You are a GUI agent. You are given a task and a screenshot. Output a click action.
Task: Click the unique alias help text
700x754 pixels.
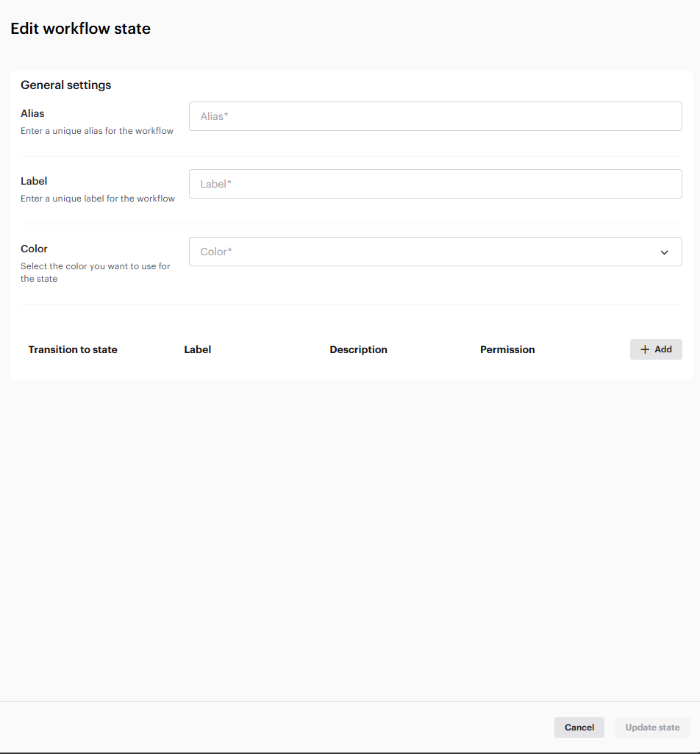click(x=97, y=131)
